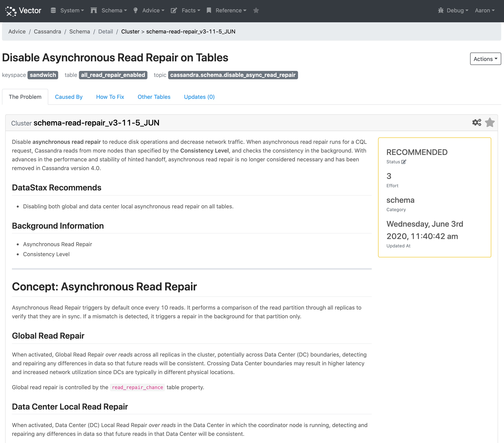Open the Actions dropdown button
The width and height of the screenshot is (504, 443).
point(485,59)
